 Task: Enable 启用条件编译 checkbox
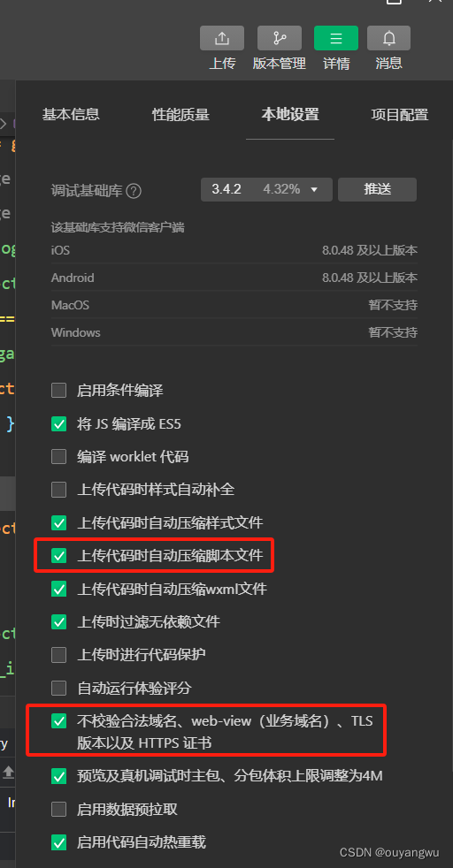point(58,391)
